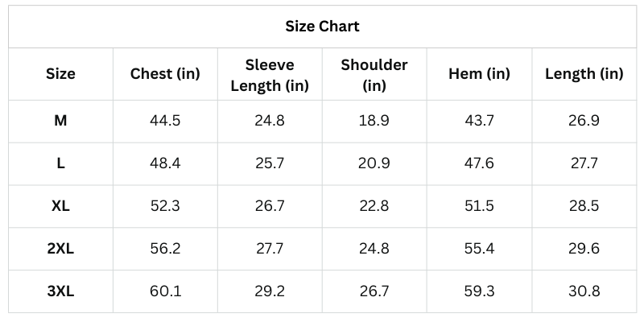Screen dimensions: 644x322
Task: Select the M size row label
Action: click(x=60, y=121)
